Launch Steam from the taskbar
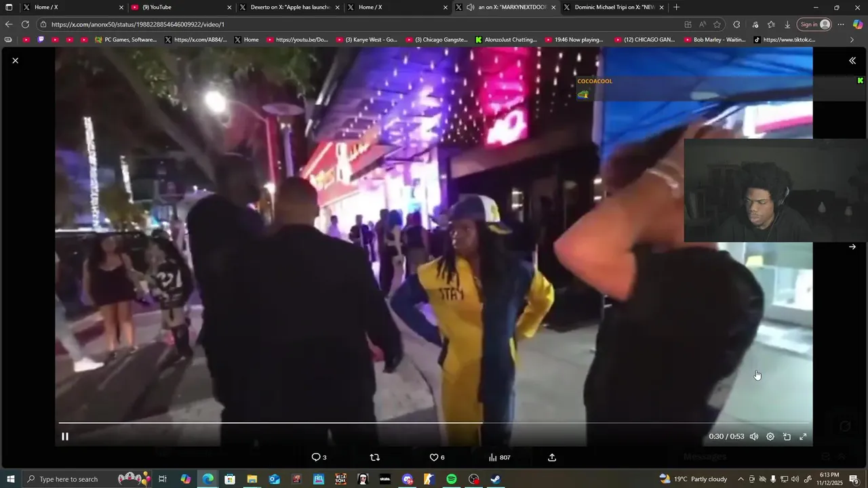Screen dimensions: 868x488 [496, 479]
